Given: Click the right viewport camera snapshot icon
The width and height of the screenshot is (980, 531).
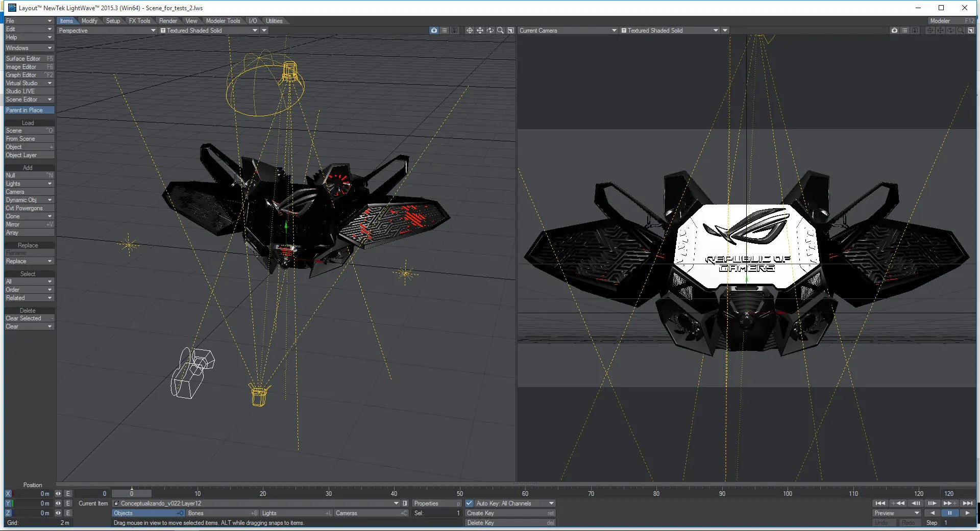Looking at the screenshot, I should click(x=894, y=31).
